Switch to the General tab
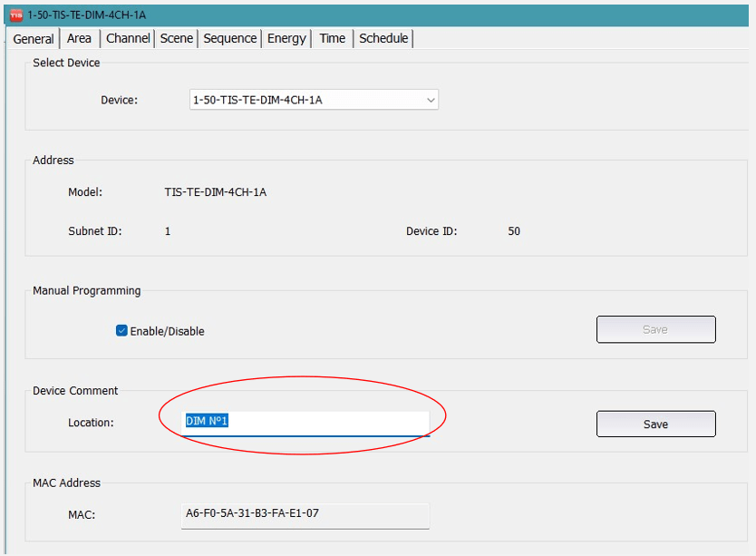This screenshot has height=556, width=756. pos(34,39)
